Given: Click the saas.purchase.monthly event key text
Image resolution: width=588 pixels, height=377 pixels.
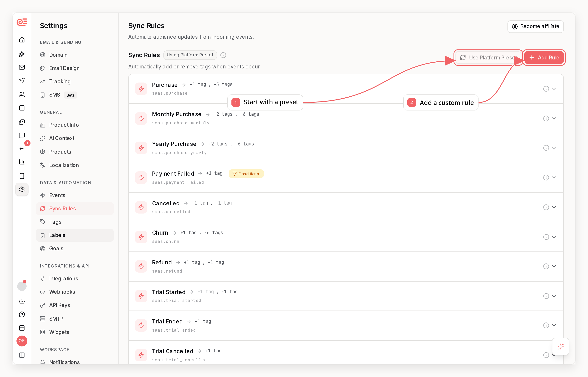Looking at the screenshot, I should tap(181, 123).
